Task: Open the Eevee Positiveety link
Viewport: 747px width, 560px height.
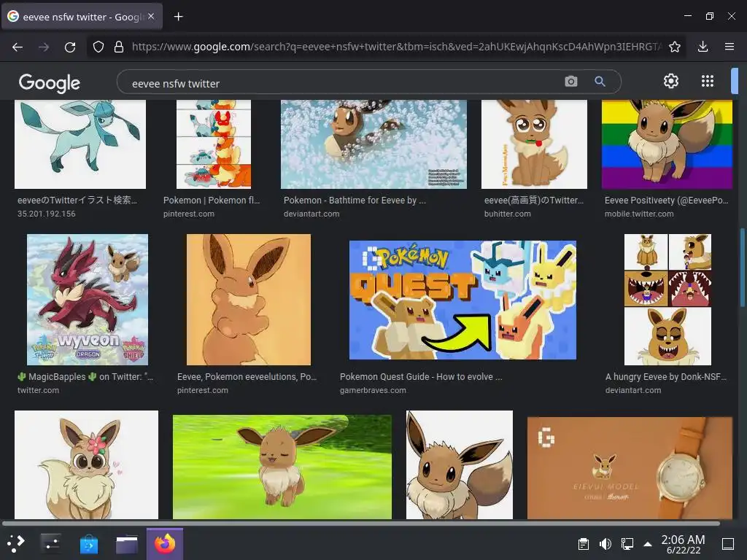Action: [667, 200]
